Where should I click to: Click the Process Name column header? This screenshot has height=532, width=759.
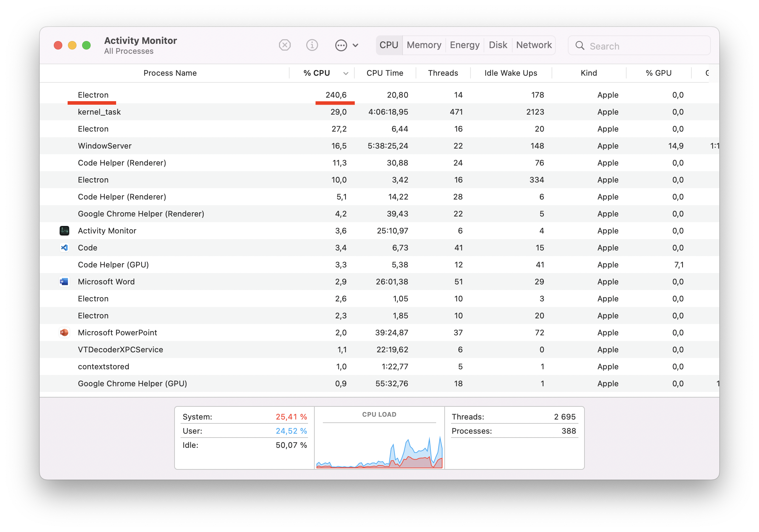point(170,73)
